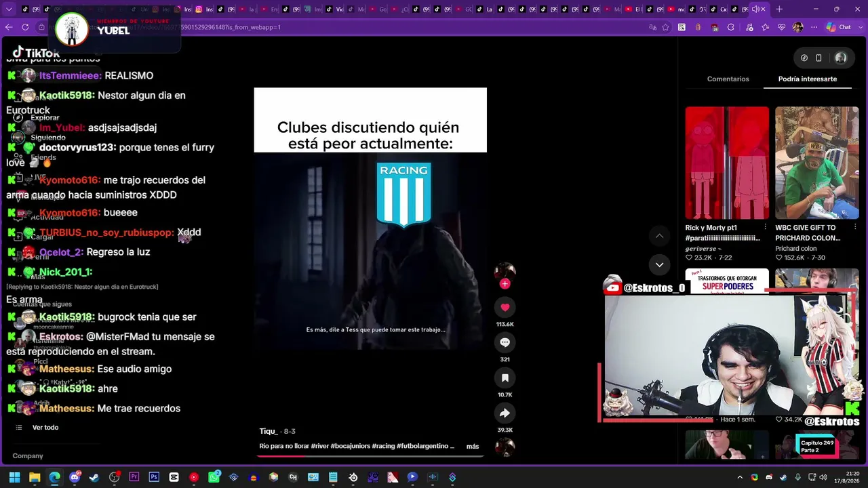The height and width of the screenshot is (488, 868).
Task: Open options menu for WBC GIVE GIFT card
Action: point(854,228)
